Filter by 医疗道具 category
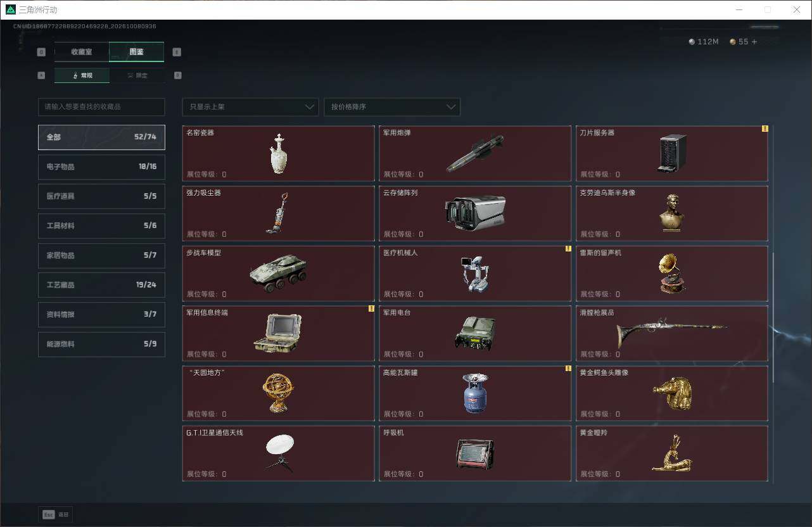 (x=101, y=196)
